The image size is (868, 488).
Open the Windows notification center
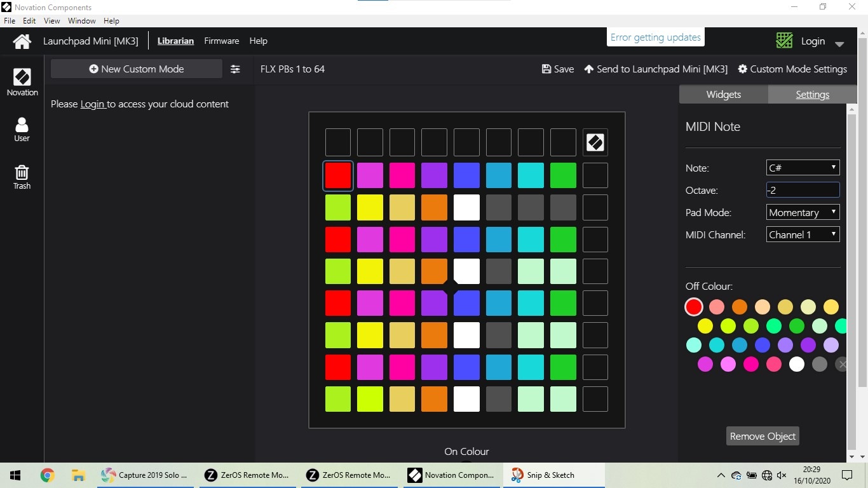point(846,475)
